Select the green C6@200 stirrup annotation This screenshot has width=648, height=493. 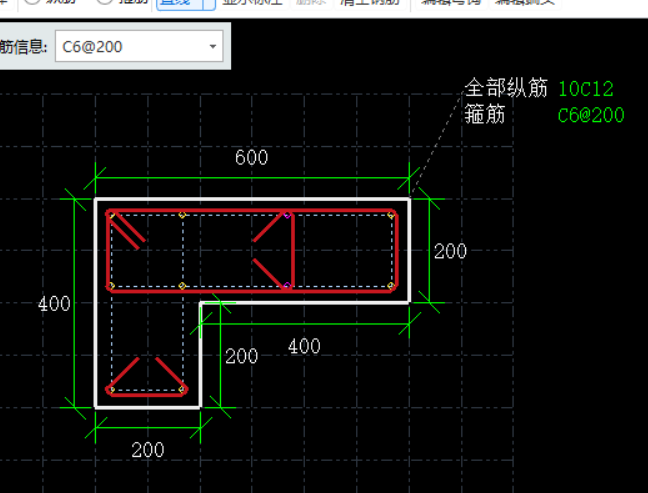tap(590, 115)
